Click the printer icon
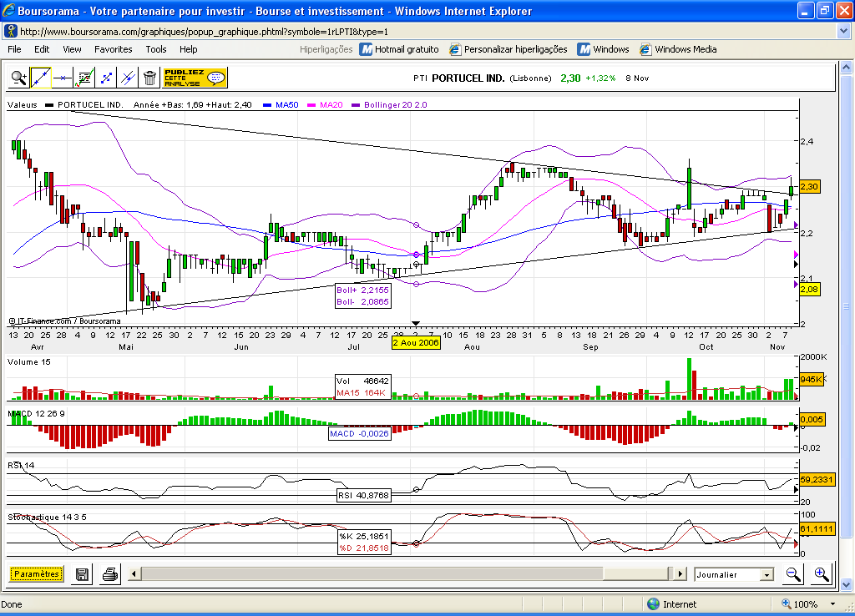Screen dimensions: 855x616 [110, 574]
